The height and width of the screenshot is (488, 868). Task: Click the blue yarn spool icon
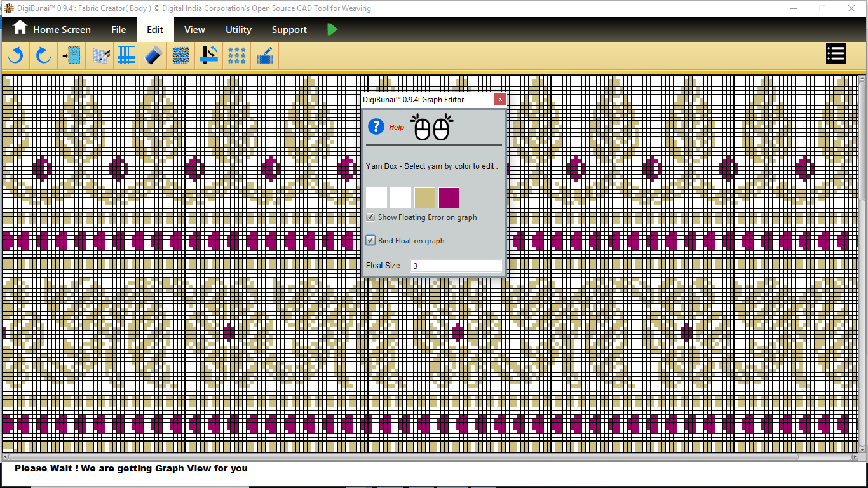tap(154, 55)
